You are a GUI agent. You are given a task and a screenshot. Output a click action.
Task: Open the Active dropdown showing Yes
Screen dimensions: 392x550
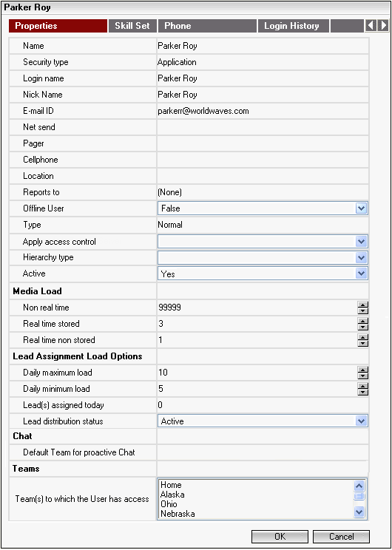point(361,274)
